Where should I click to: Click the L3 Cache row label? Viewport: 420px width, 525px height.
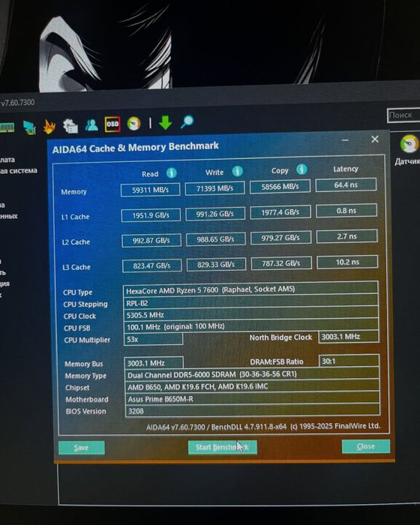coord(76,267)
